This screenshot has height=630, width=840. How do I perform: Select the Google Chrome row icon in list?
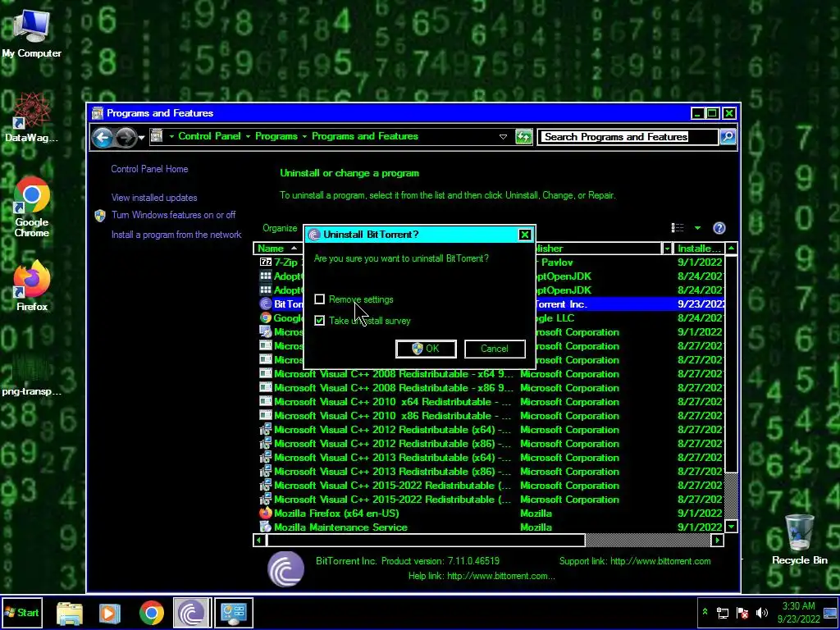pos(266,317)
